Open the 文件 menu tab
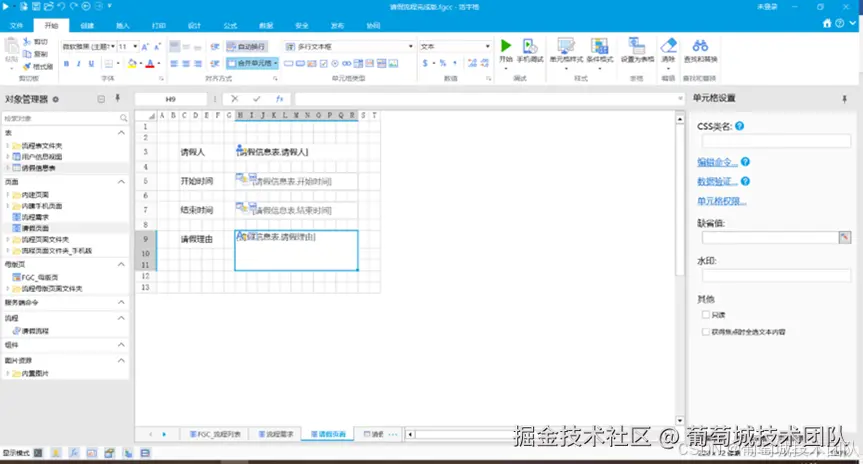The height and width of the screenshot is (464, 863). 17,26
